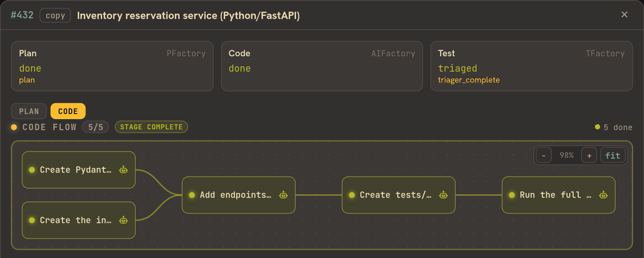Image resolution: width=644 pixels, height=258 pixels.
Task: Click the PFactory label
Action: pyautogui.click(x=186, y=53)
